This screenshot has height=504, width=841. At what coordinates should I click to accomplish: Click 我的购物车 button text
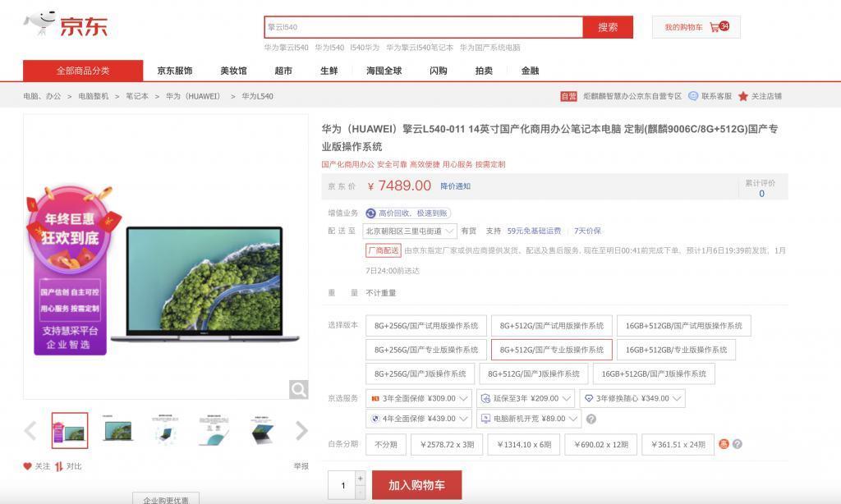(x=683, y=27)
